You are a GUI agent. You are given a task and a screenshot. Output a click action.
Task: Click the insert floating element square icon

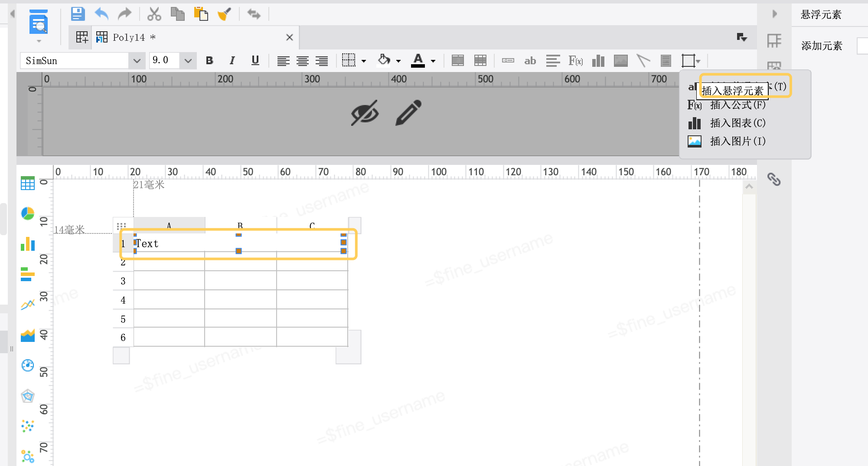688,60
